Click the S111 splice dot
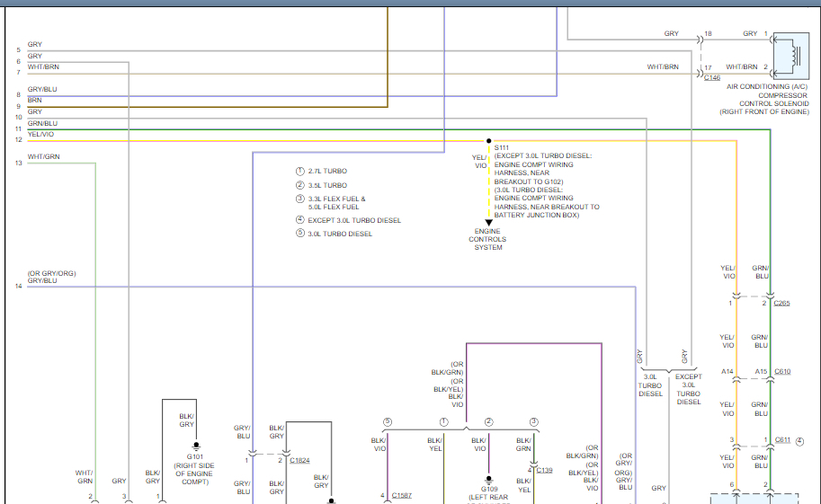The height and width of the screenshot is (504, 821). (x=488, y=141)
